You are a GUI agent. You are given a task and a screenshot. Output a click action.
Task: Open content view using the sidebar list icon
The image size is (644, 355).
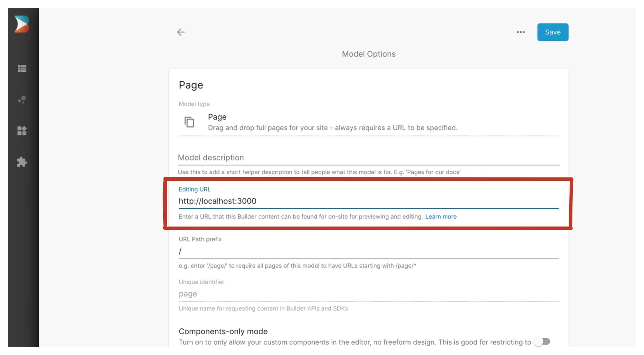coord(21,69)
